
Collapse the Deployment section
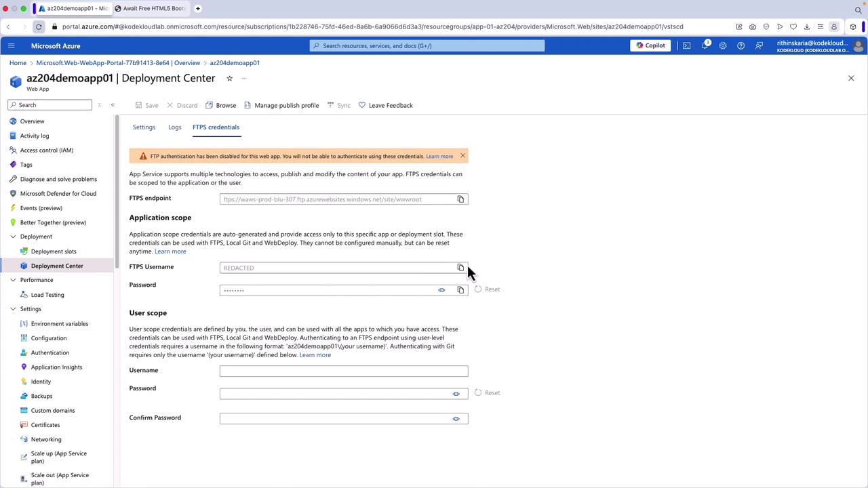pyautogui.click(x=13, y=237)
